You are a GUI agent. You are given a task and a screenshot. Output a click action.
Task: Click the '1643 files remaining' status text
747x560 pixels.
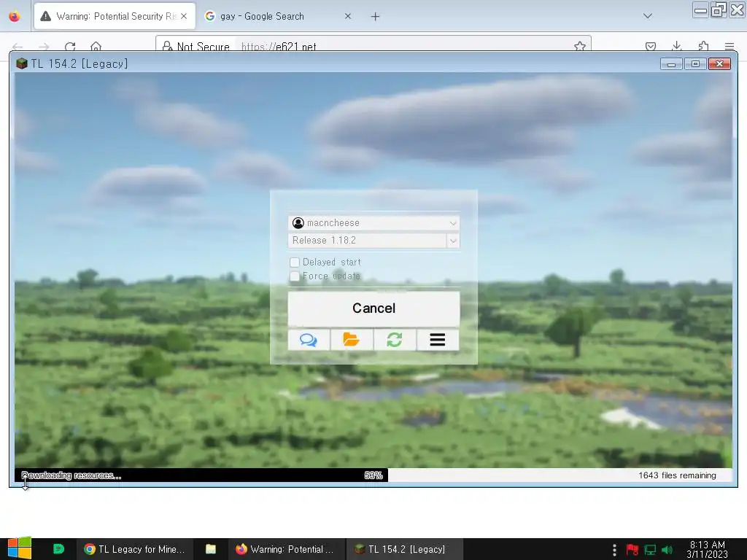(677, 475)
